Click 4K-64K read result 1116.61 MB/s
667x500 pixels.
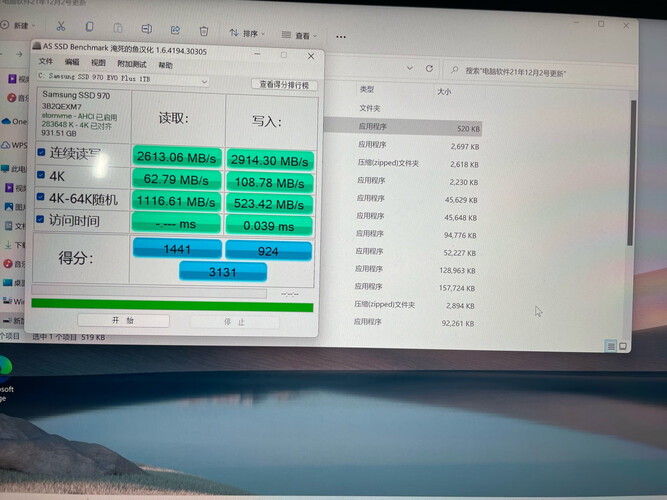pos(176,201)
